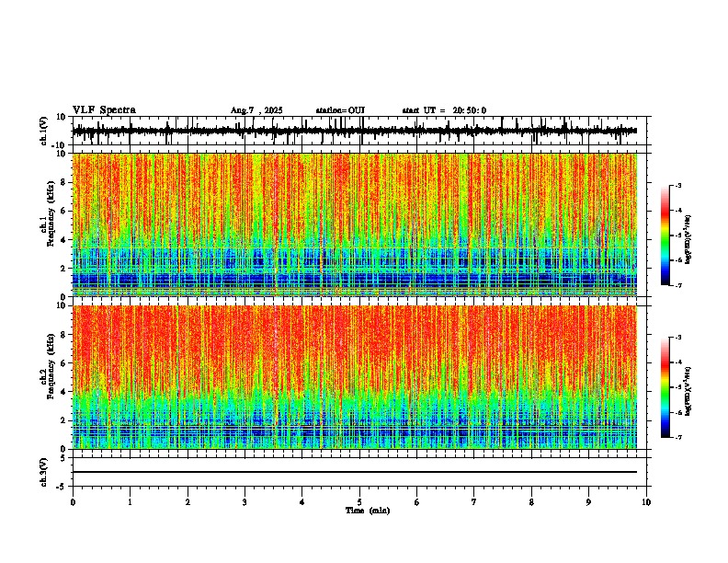Viewport: 728px width, 563px height.
Task: Click the 'start UT = 20:50: 0' text
Action: pos(444,110)
